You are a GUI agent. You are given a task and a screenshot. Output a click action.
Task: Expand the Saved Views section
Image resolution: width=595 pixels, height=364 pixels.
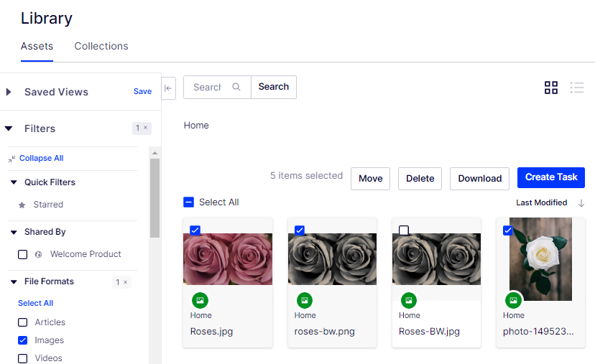9,92
